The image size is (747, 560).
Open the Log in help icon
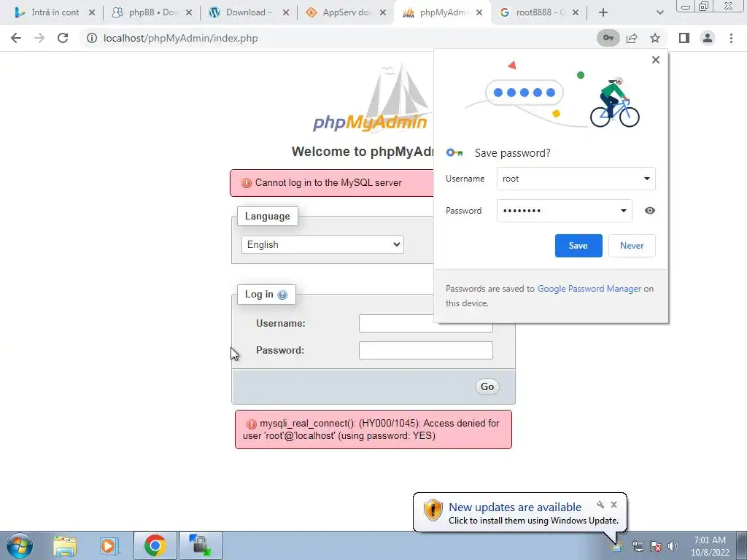coord(282,295)
